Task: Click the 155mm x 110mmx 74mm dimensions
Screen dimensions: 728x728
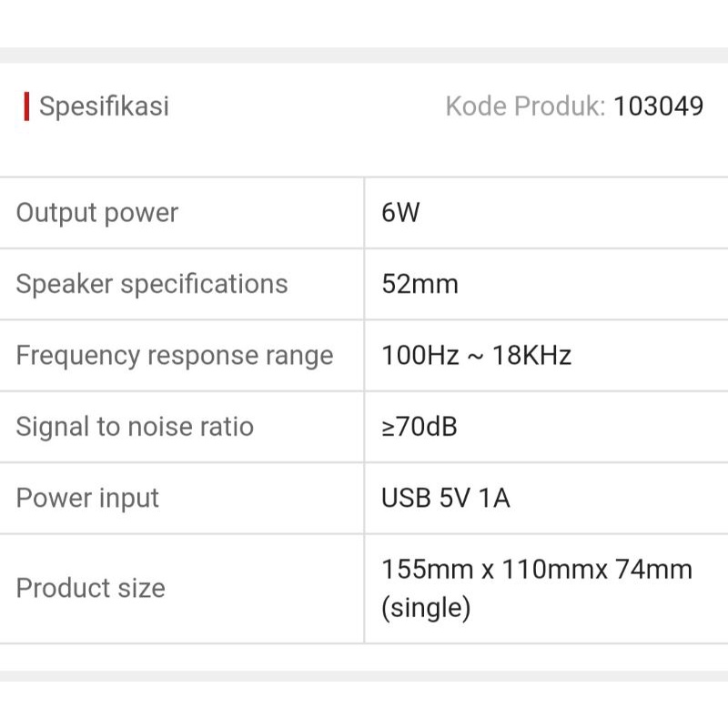Action: [x=537, y=570]
